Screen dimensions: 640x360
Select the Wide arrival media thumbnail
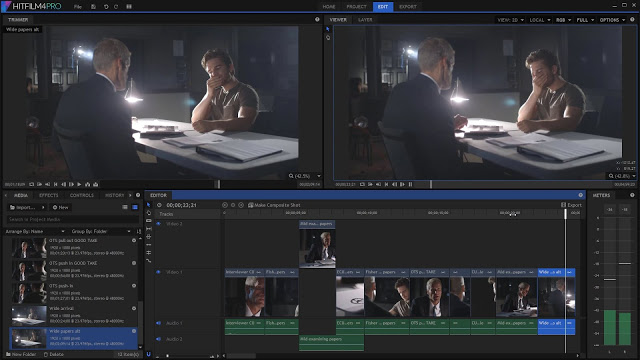click(x=29, y=315)
